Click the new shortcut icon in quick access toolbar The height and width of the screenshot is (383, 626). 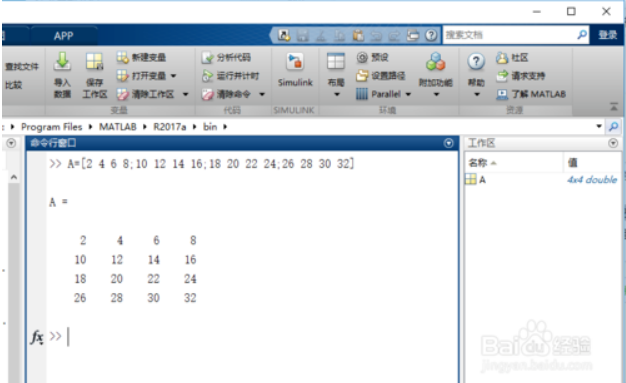[284, 36]
